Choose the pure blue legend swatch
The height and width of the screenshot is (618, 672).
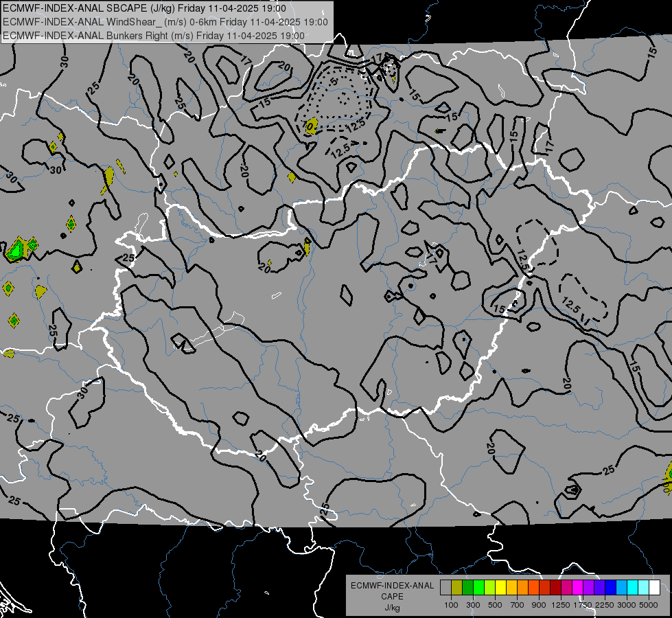tap(610, 587)
